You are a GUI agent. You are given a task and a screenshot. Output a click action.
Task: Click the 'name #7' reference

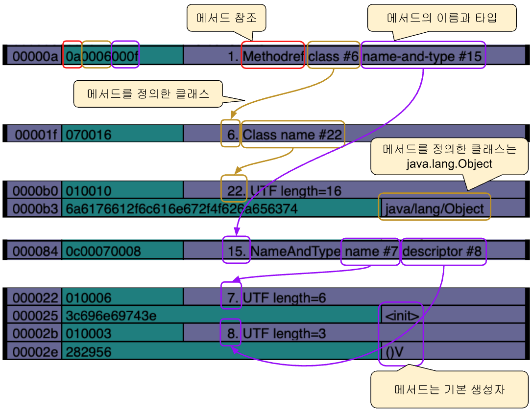coord(371,251)
